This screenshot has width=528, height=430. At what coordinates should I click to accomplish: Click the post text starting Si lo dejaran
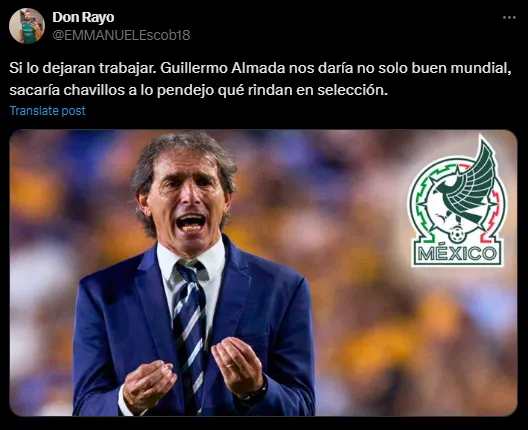click(260, 79)
